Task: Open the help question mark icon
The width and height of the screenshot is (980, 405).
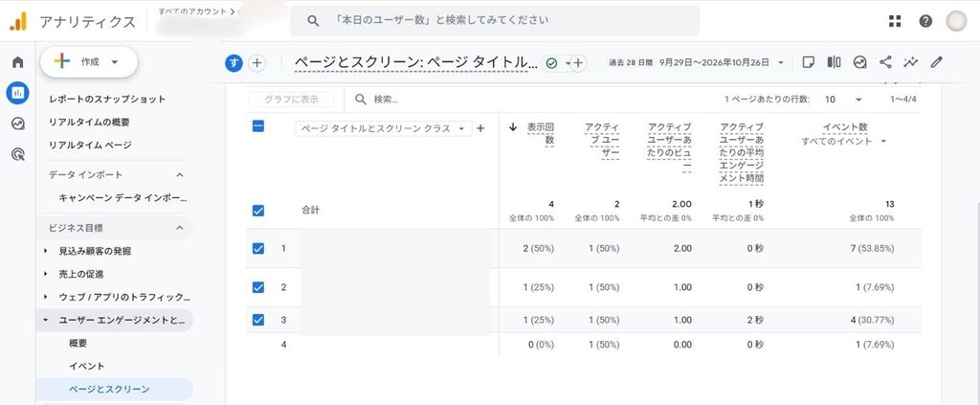Action: point(925,21)
